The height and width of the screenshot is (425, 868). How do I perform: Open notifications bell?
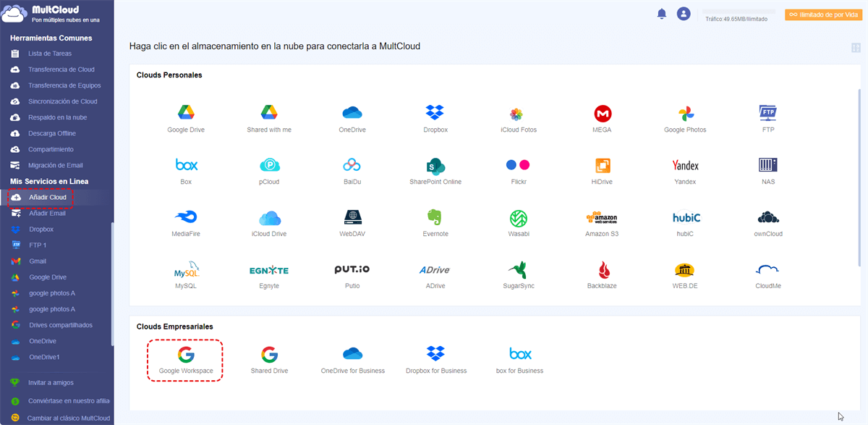point(661,14)
